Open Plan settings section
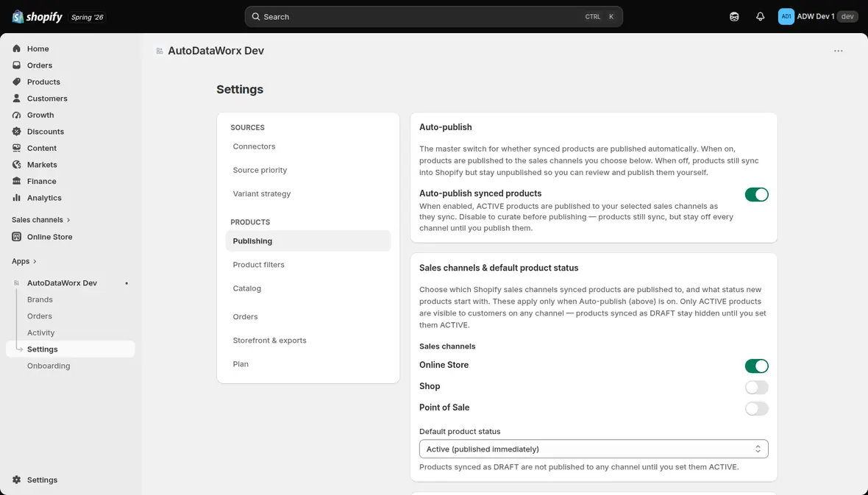The height and width of the screenshot is (495, 868). (308, 364)
